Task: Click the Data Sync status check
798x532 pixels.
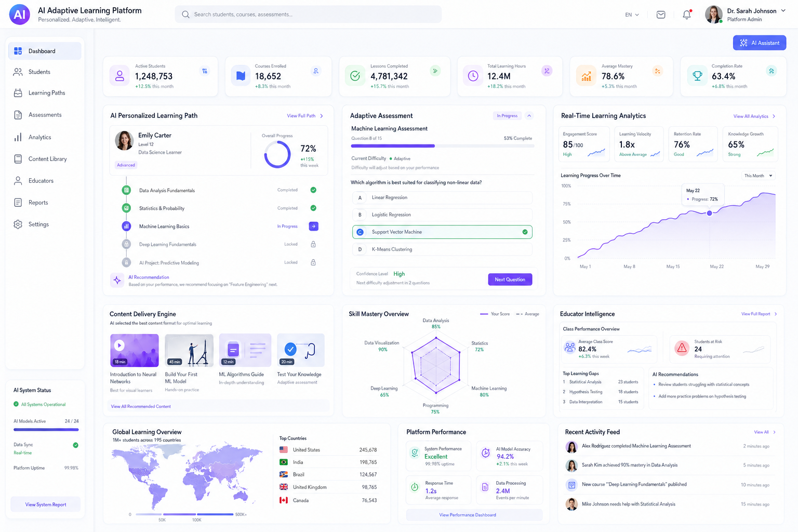Action: coord(76,445)
